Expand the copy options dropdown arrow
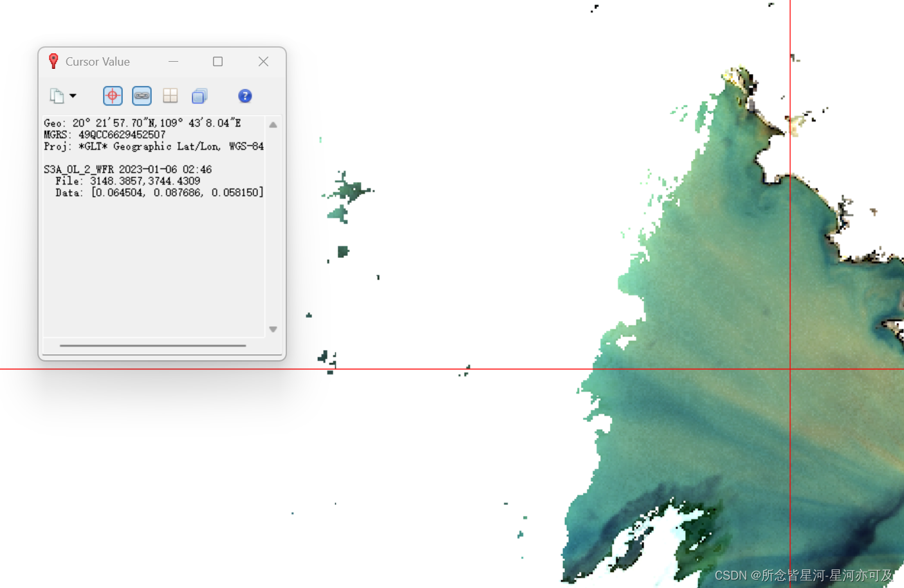Image resolution: width=904 pixels, height=588 pixels. (x=73, y=96)
